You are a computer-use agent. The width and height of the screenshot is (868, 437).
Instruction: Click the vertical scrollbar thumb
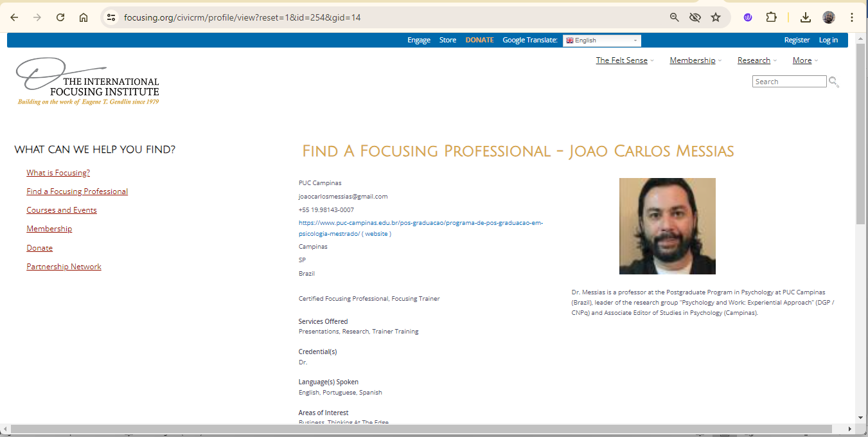[x=861, y=134]
